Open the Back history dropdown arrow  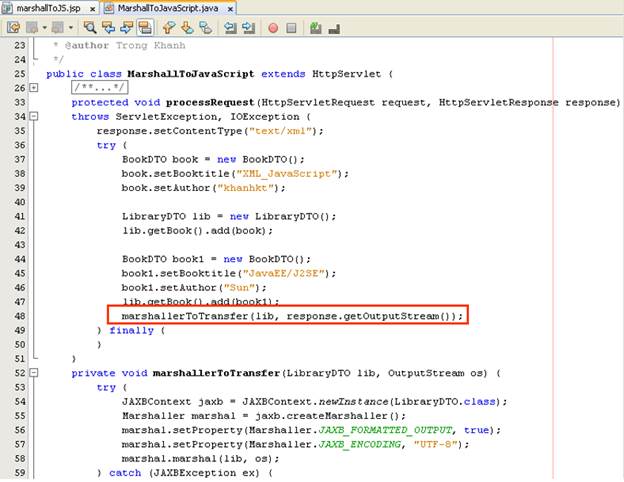44,28
